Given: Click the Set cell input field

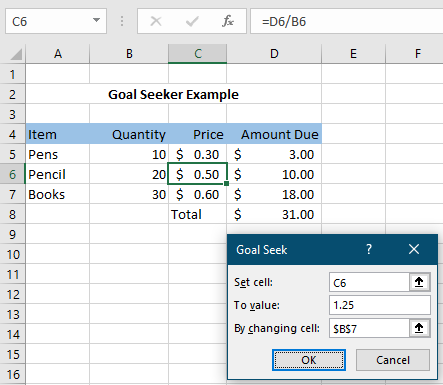Looking at the screenshot, I should click(x=369, y=282).
